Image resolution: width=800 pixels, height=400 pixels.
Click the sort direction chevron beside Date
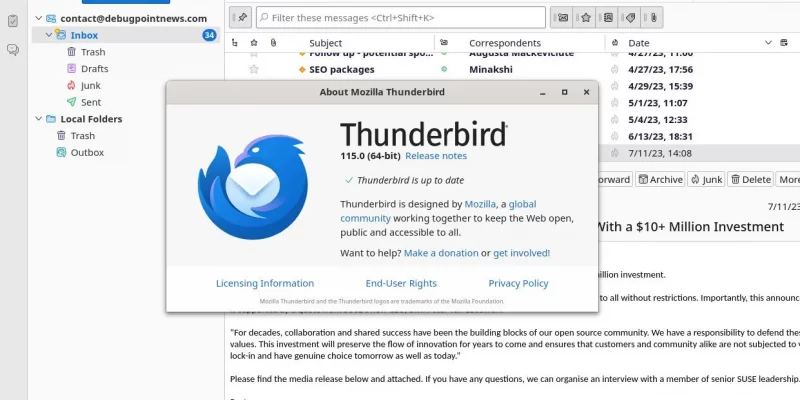pos(768,43)
